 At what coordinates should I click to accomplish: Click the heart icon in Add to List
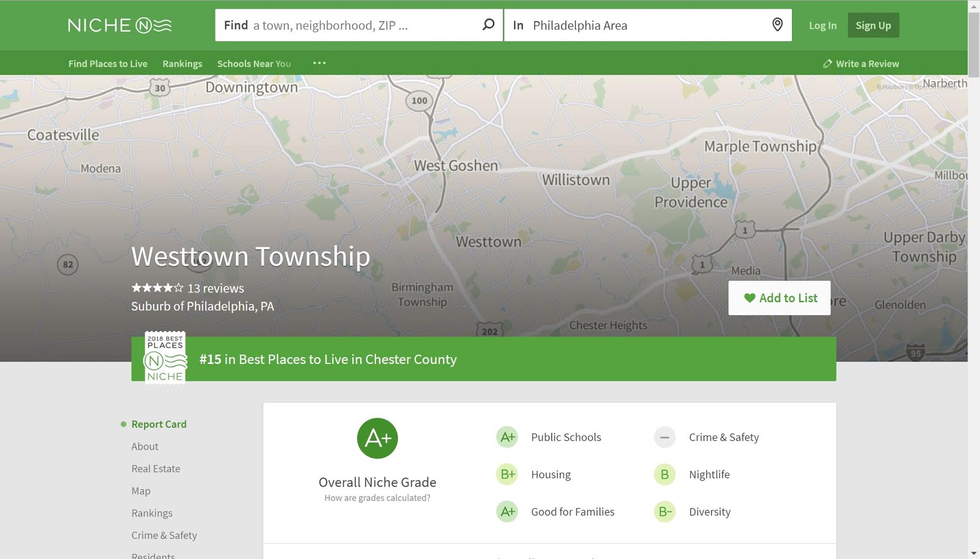tap(750, 298)
